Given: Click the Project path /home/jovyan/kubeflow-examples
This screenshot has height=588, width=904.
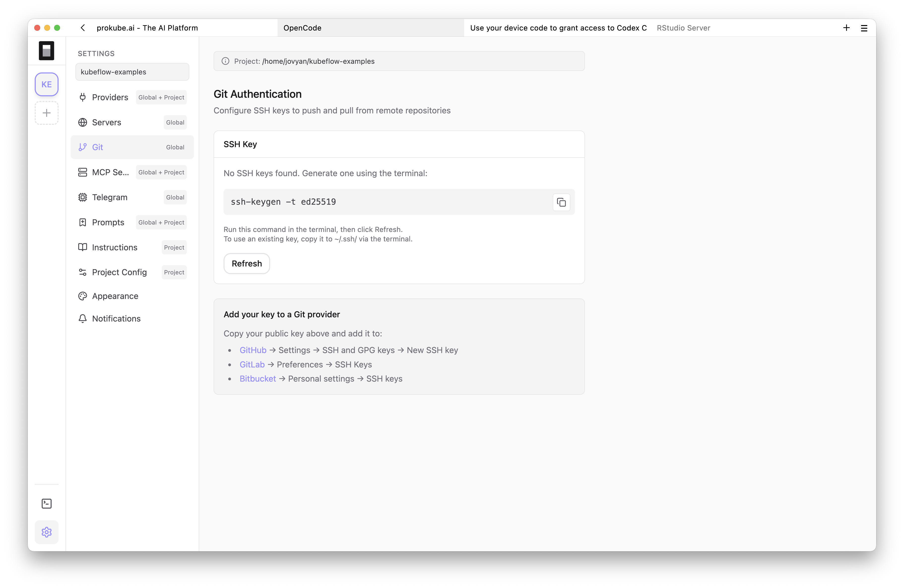Looking at the screenshot, I should (x=318, y=61).
